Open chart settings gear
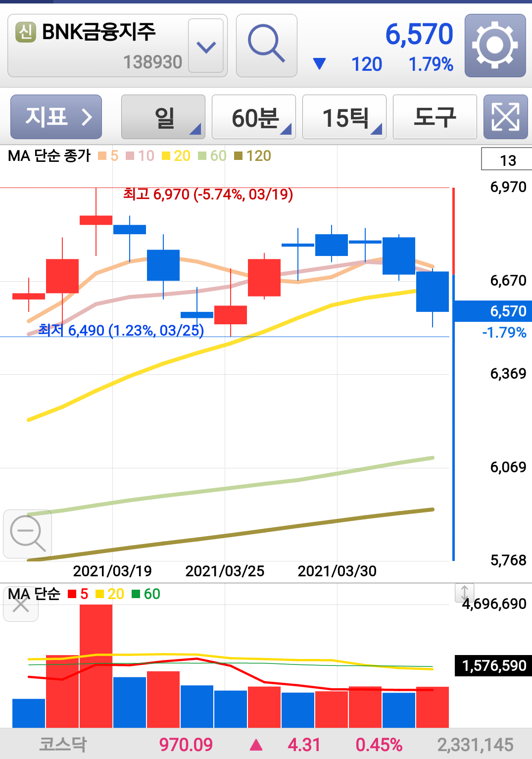Screen dimensions: 532x759 [x=495, y=46]
